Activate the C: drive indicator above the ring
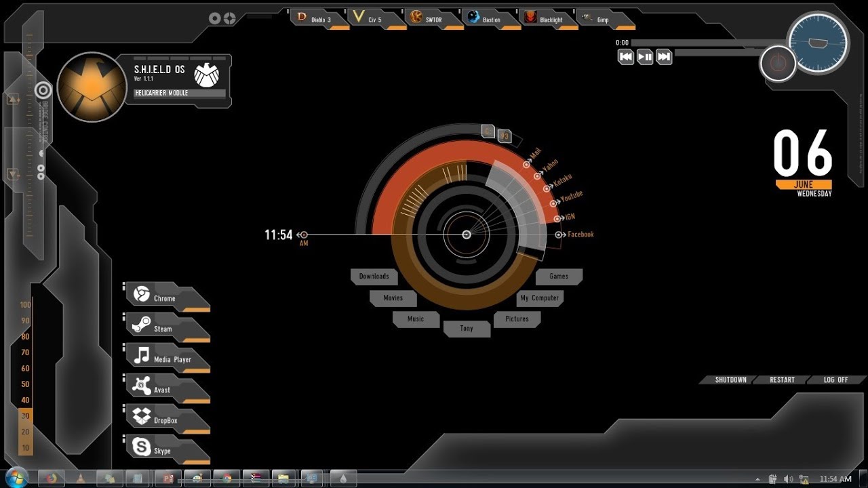The width and height of the screenshot is (868, 488). pyautogui.click(x=488, y=131)
